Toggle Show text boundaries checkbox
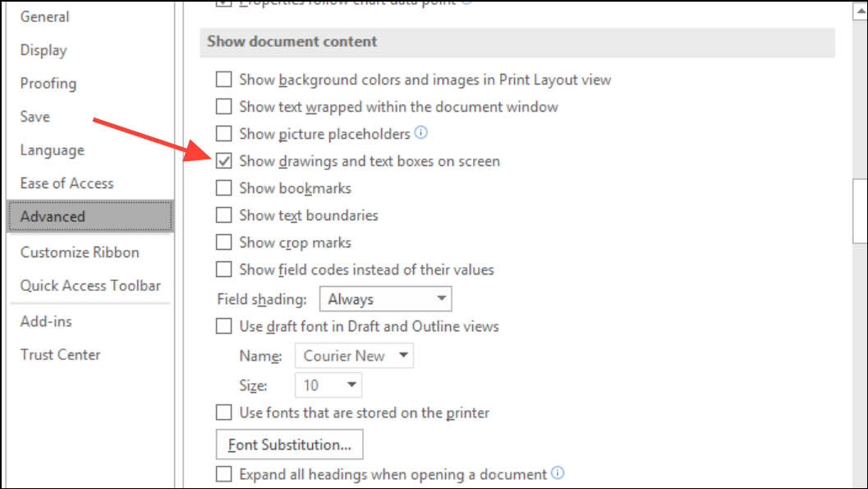Image resolution: width=868 pixels, height=489 pixels. click(223, 215)
